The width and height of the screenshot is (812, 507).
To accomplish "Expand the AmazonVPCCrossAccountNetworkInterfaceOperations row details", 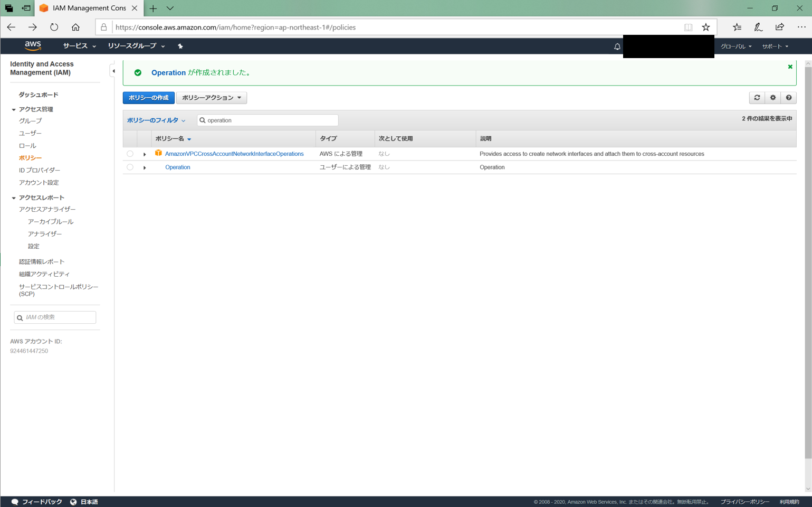I will [x=145, y=154].
